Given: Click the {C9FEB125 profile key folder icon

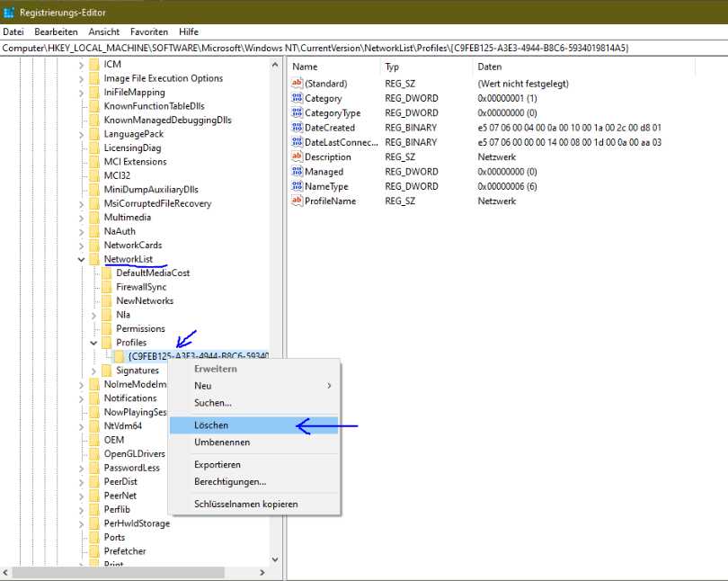Looking at the screenshot, I should tap(120, 356).
